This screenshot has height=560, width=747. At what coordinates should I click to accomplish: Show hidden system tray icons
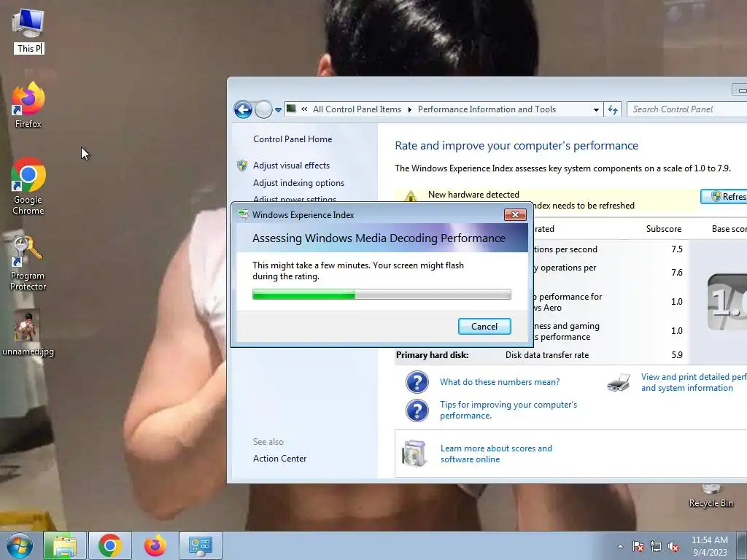click(x=620, y=546)
